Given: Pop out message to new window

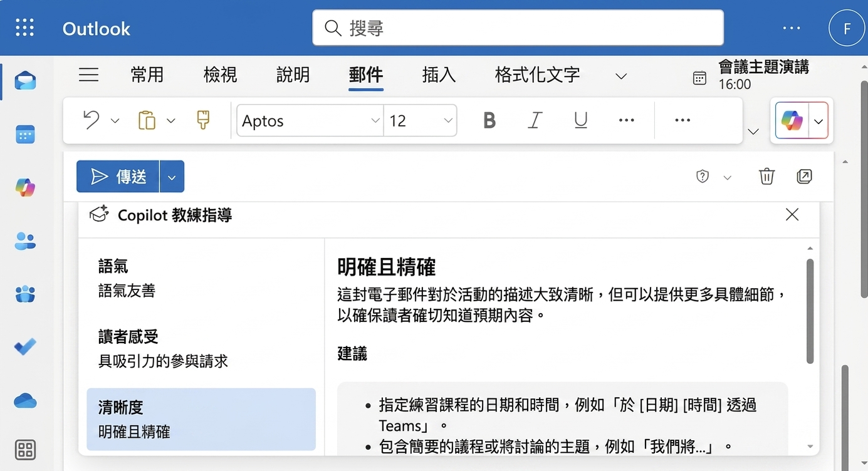Looking at the screenshot, I should click(804, 177).
